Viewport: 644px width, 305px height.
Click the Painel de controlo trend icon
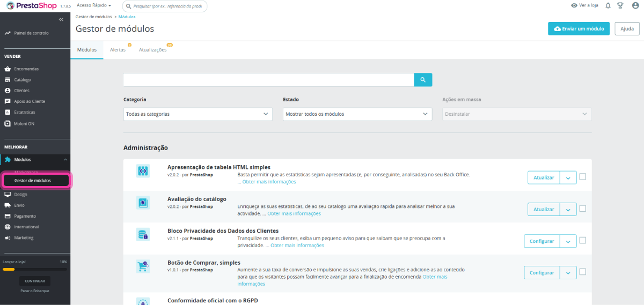click(x=8, y=33)
